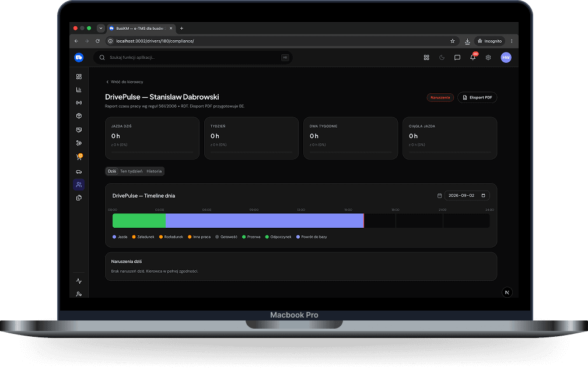Viewport: 588px width, 370px height.
Task: Click the 'Przerwa' legend entry
Action: [x=251, y=237]
